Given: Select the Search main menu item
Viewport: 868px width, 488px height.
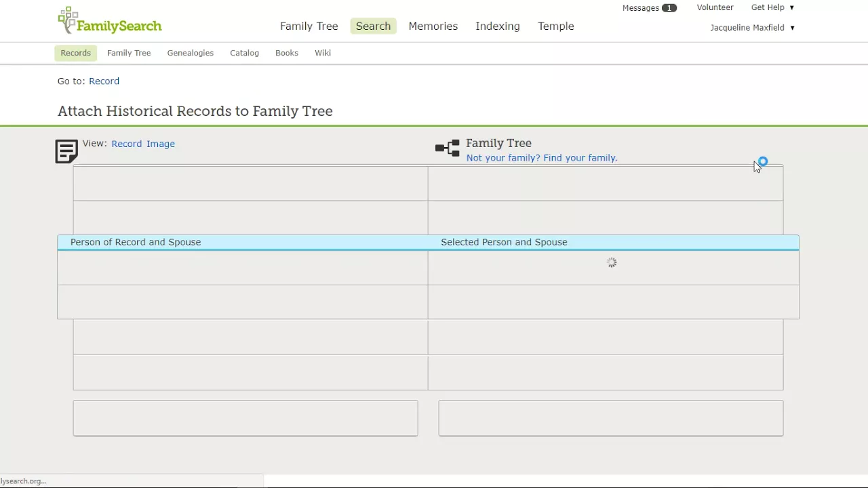Looking at the screenshot, I should (x=374, y=26).
